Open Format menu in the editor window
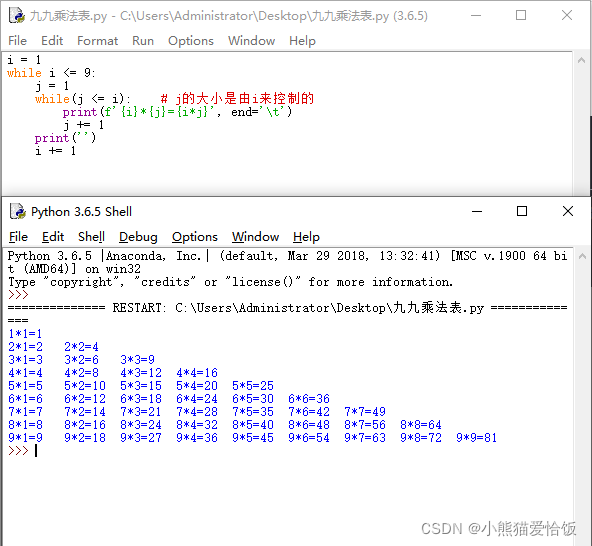The height and width of the screenshot is (546, 592). (97, 40)
